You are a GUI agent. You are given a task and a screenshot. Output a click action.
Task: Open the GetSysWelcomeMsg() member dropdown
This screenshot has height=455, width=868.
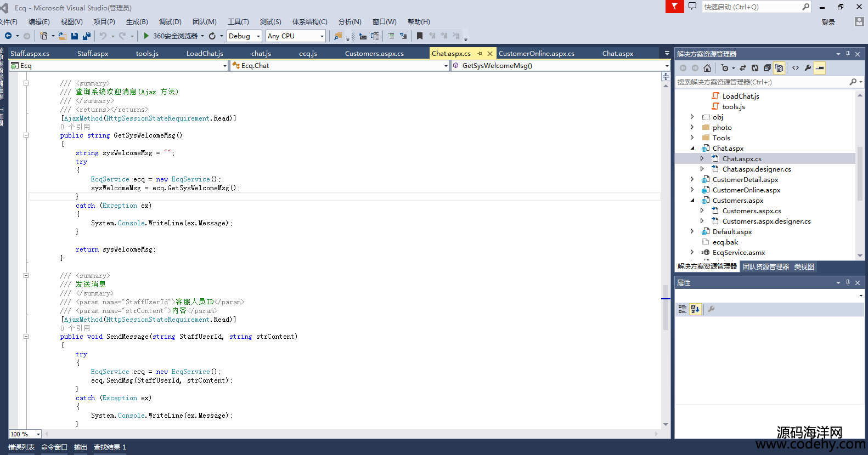[x=561, y=66]
